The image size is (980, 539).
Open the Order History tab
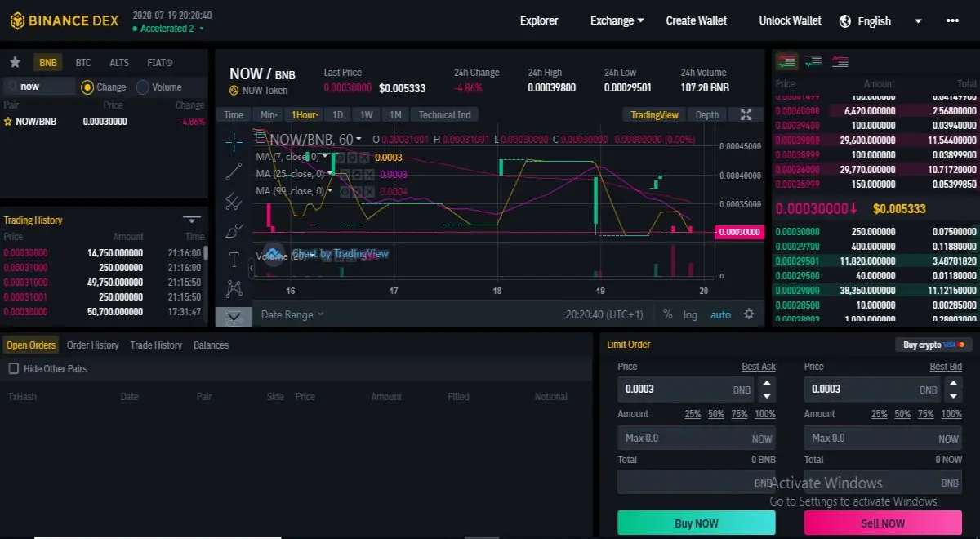[x=93, y=345]
